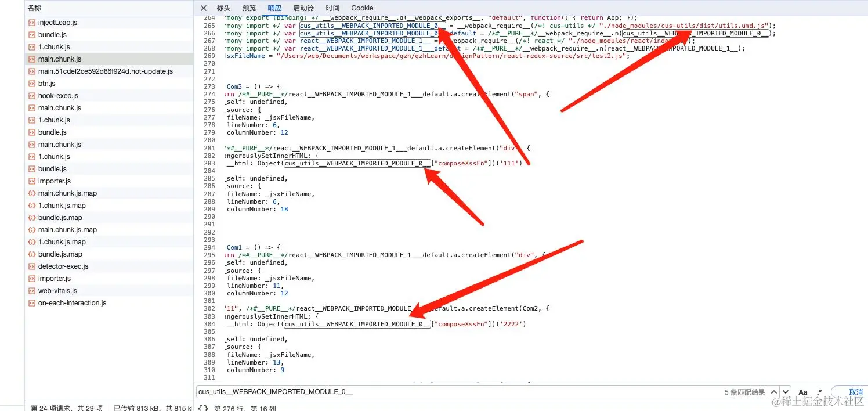Screen dimensions: 868x411
Task: Click the 取消 button in search bar
Action: tap(853, 392)
